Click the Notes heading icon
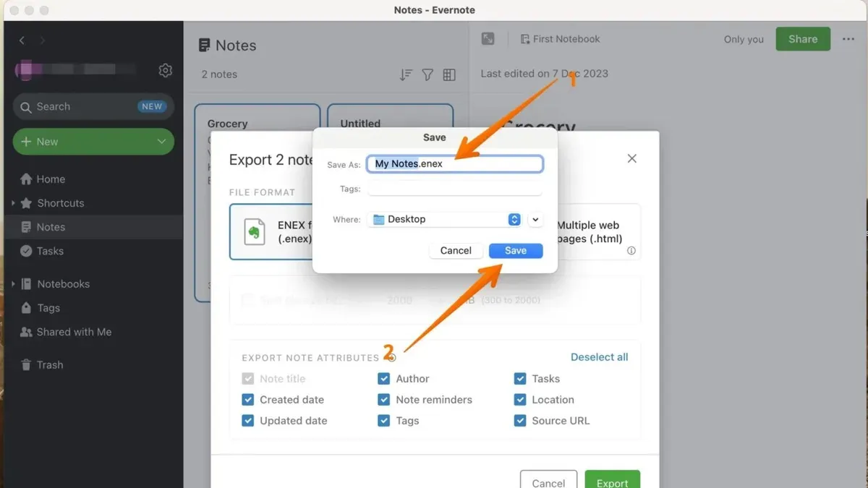 pos(205,46)
